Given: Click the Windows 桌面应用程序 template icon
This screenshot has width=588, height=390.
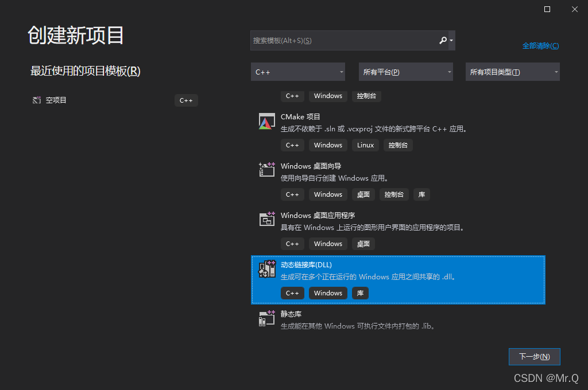Looking at the screenshot, I should [266, 219].
